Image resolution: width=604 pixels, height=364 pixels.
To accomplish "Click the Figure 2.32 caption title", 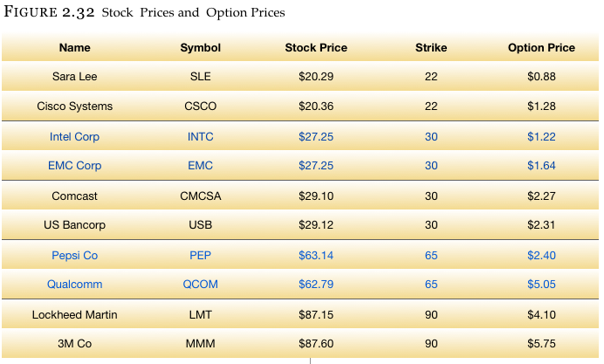I will [x=144, y=12].
